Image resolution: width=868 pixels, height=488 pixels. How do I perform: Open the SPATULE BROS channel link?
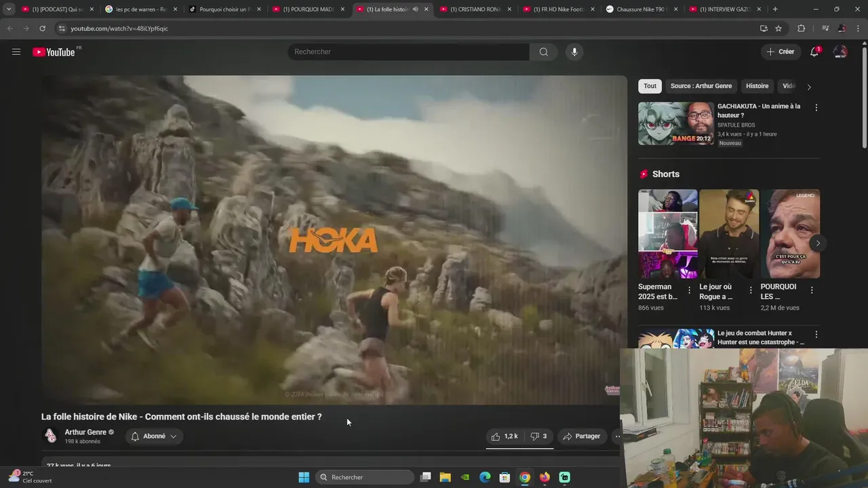pyautogui.click(x=736, y=125)
